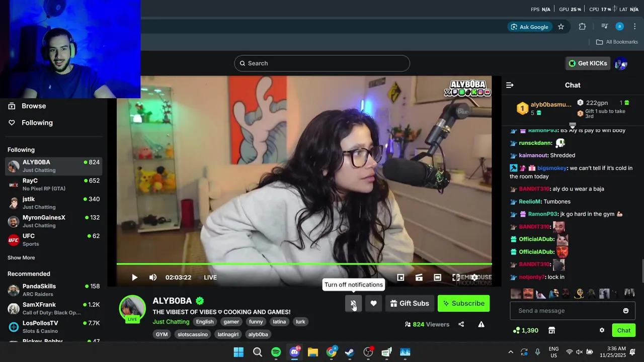This screenshot has width=644, height=362.
Task: Select the latinagirl tag
Action: pyautogui.click(x=228, y=334)
